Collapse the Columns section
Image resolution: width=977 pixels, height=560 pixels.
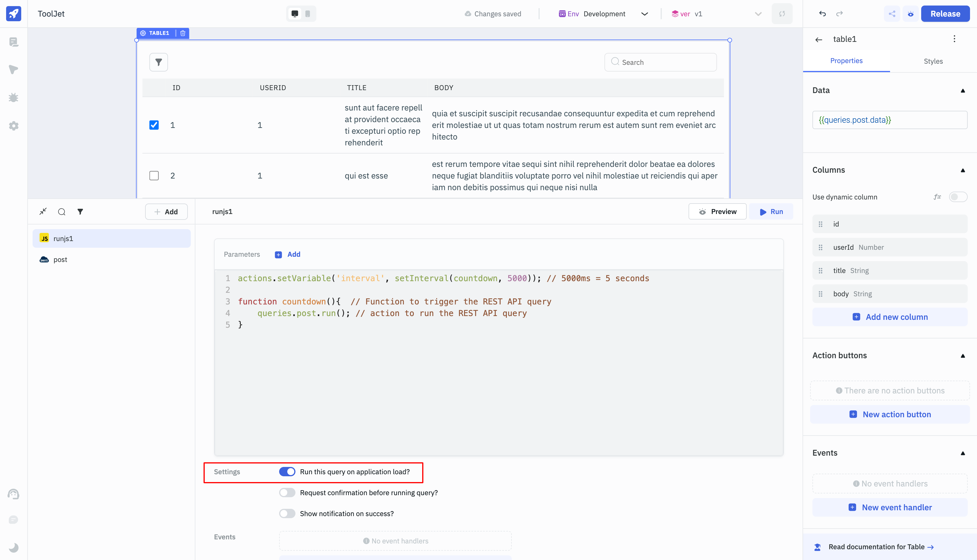pos(963,170)
